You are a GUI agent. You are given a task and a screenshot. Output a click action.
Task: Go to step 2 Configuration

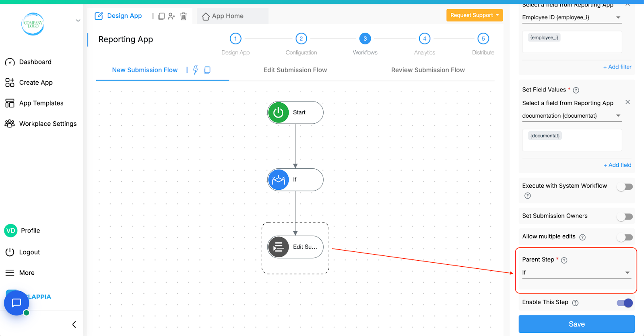tap(301, 39)
